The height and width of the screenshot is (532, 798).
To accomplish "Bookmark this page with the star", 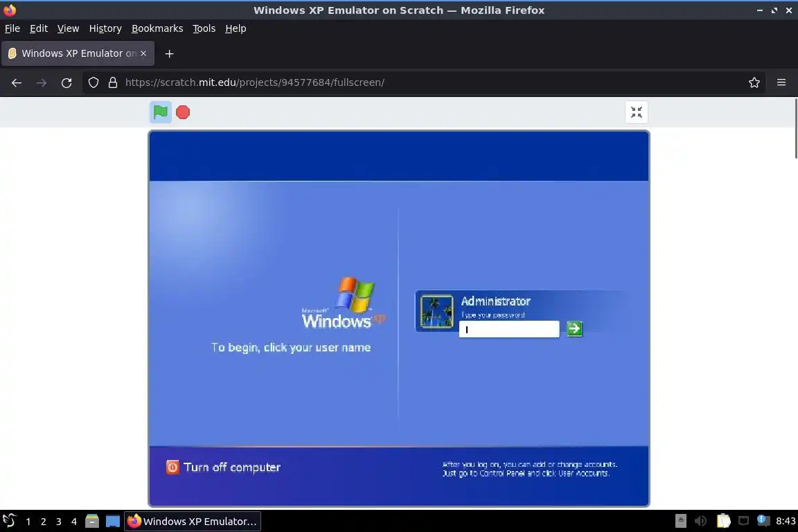I will pyautogui.click(x=754, y=82).
